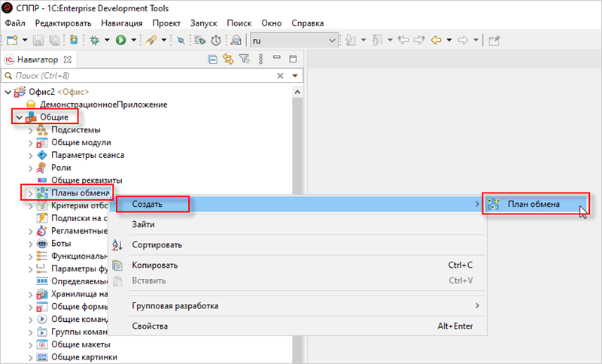Select Копировать in the context menu
This screenshot has width=602, height=364.
(x=154, y=265)
